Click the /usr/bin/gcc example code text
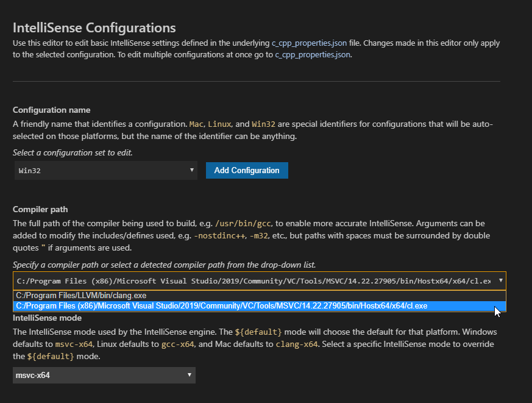532x403 pixels. coord(243,223)
